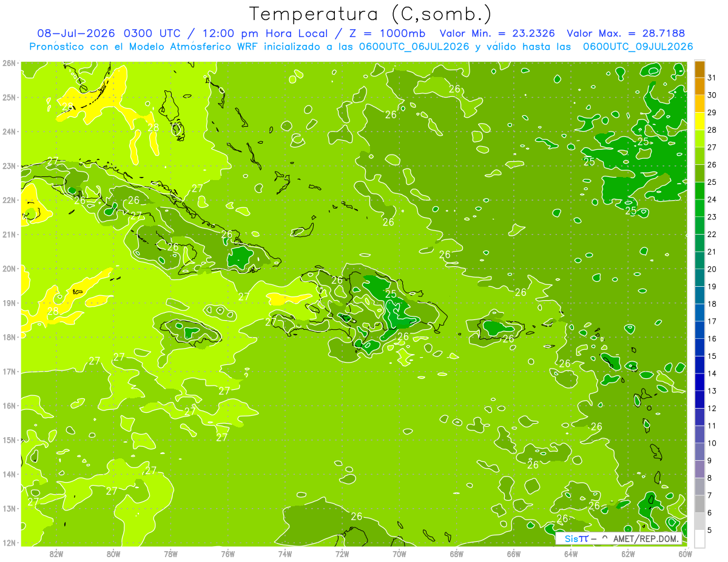728x562 pixels.
Task: Click legend value 12 on color scale
Action: pyautogui.click(x=712, y=408)
